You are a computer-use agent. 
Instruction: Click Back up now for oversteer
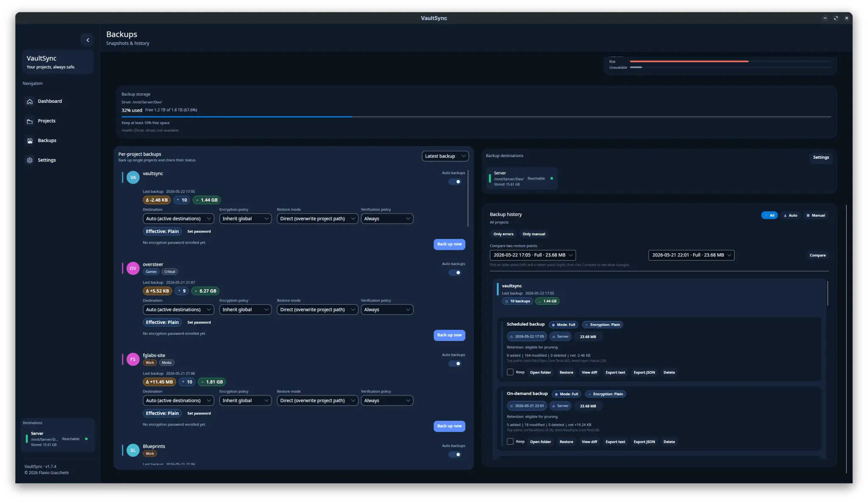point(449,335)
